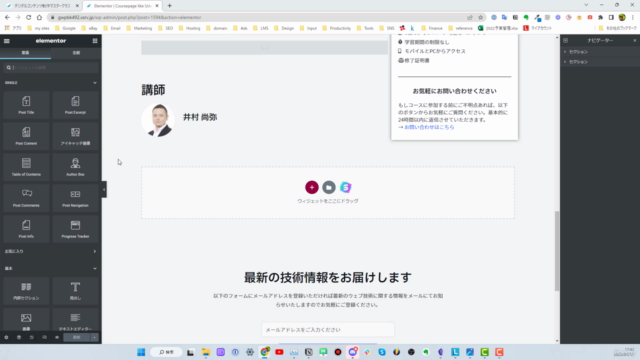Open File Explorer from taskbar
640x360 pixels.
click(206, 352)
